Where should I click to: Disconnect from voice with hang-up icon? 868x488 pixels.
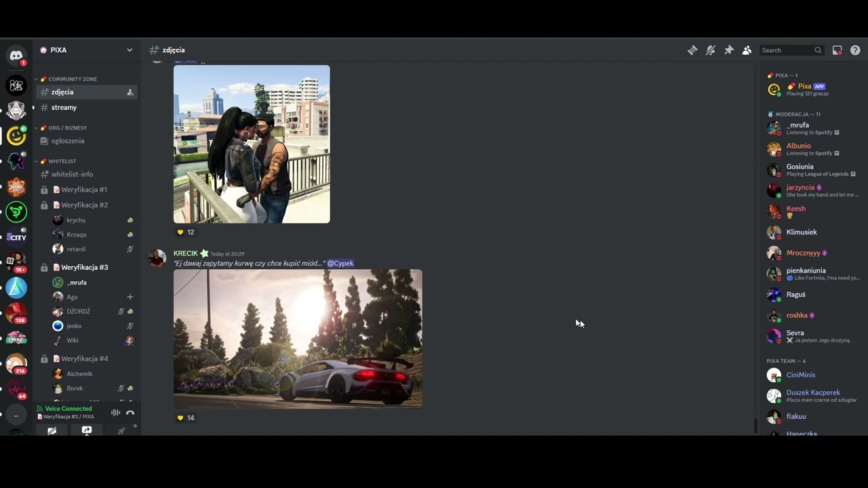[130, 412]
